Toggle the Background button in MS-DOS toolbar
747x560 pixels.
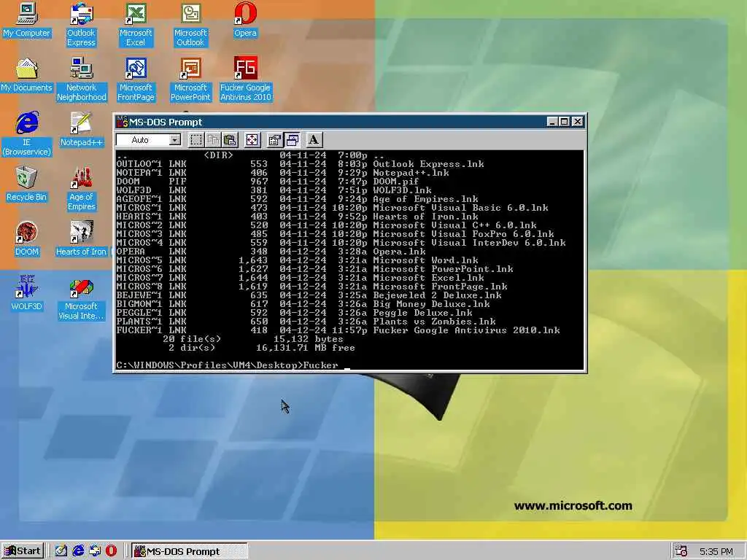[x=292, y=140]
